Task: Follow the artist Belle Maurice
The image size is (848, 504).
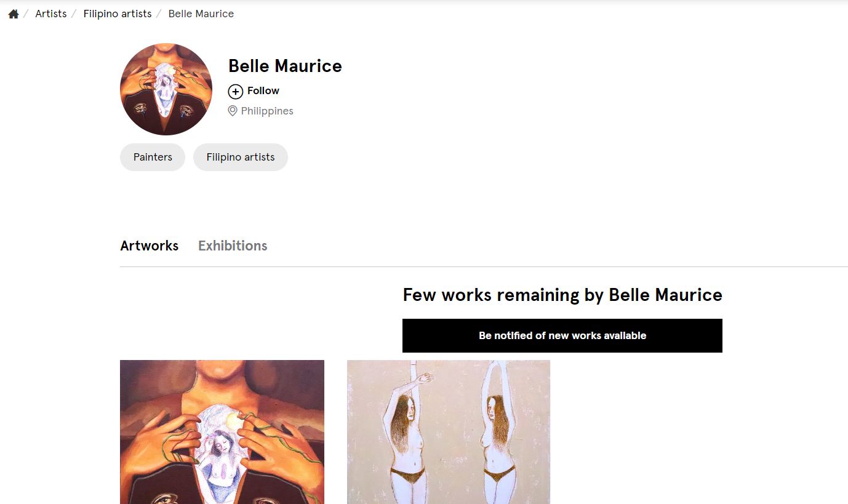Action: click(x=253, y=90)
